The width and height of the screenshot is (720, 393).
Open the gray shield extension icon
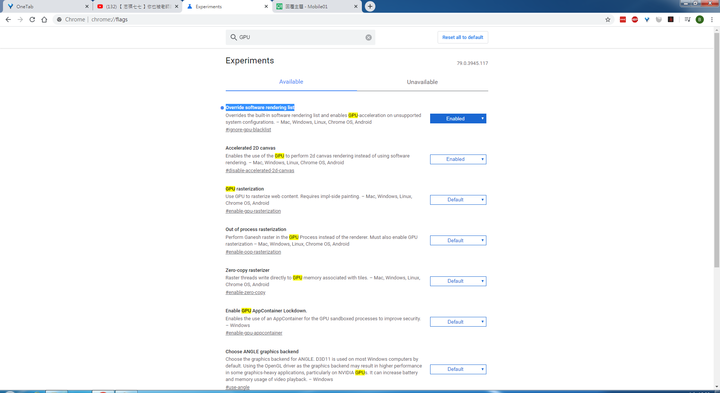[x=658, y=20]
